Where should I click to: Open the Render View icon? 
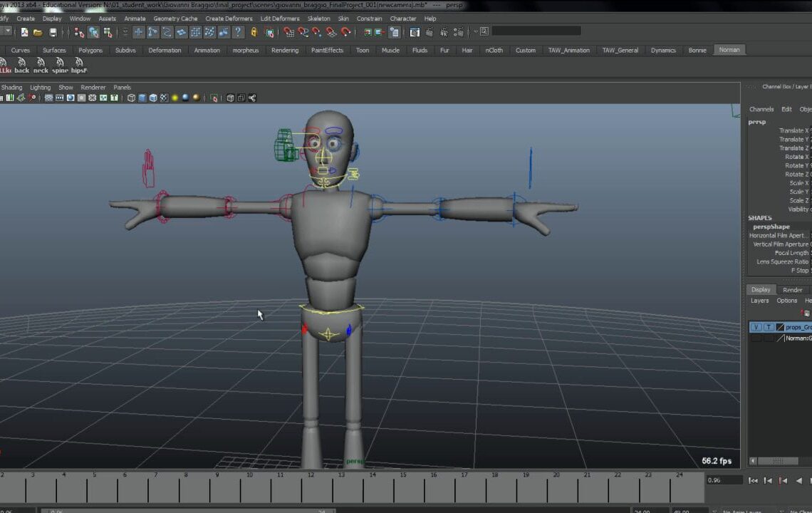click(415, 32)
